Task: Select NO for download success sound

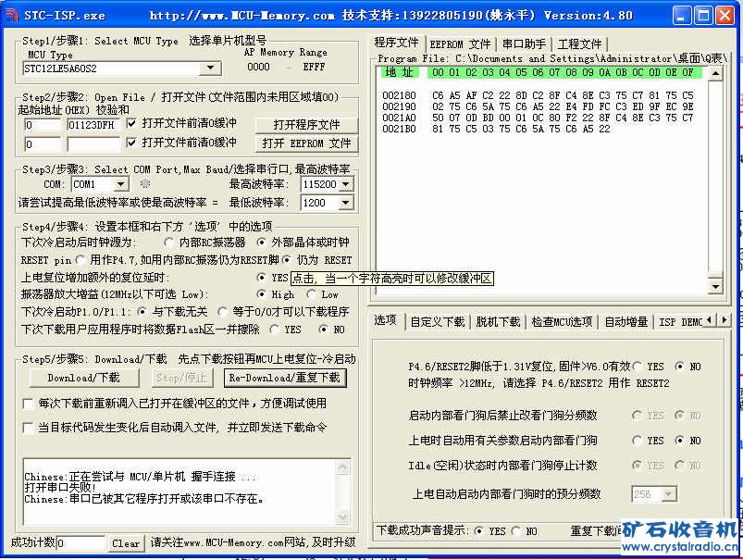Action: 515,531
